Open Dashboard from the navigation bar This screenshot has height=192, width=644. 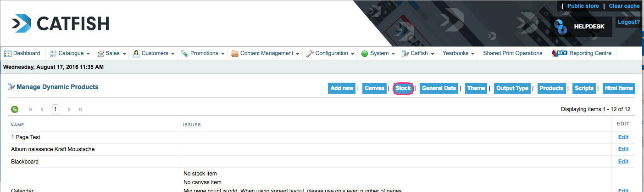point(22,53)
